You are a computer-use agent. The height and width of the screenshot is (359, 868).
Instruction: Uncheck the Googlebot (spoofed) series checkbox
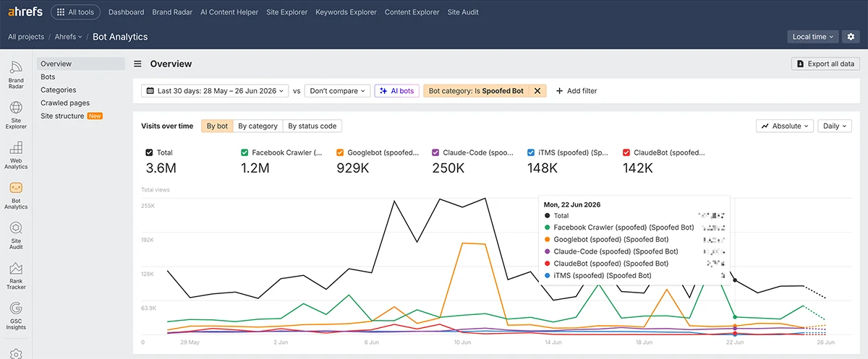pyautogui.click(x=341, y=152)
